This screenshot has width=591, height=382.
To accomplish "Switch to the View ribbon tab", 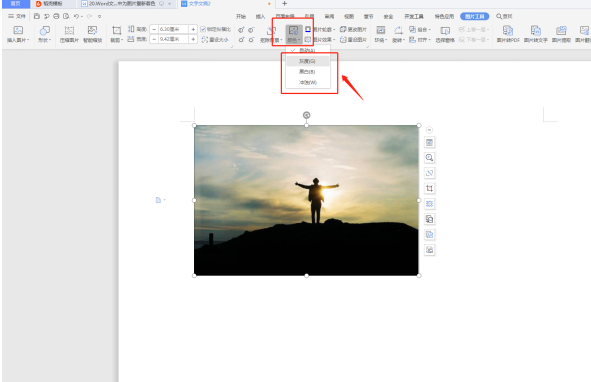I will 349,16.
